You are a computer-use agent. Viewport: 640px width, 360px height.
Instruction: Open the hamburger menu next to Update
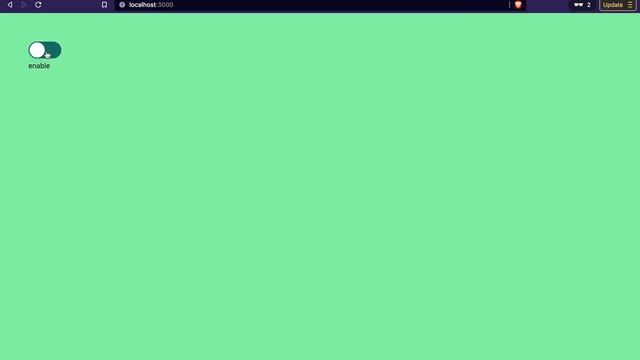(630, 5)
